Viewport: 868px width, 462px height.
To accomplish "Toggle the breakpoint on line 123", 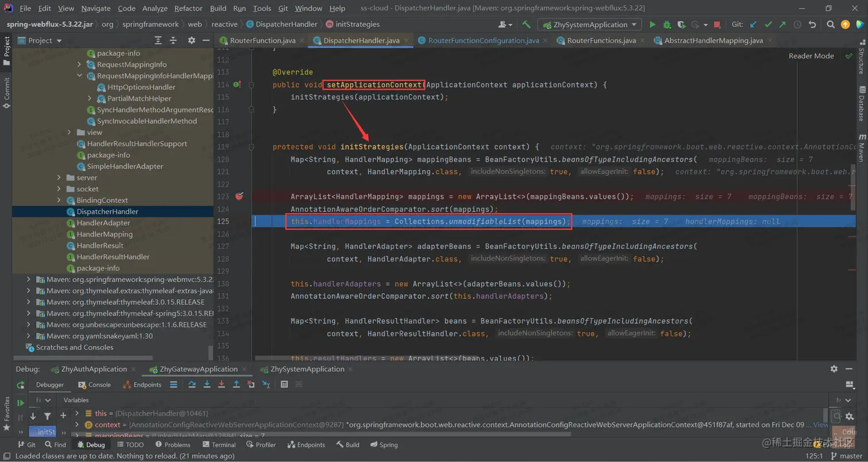I will pyautogui.click(x=239, y=197).
